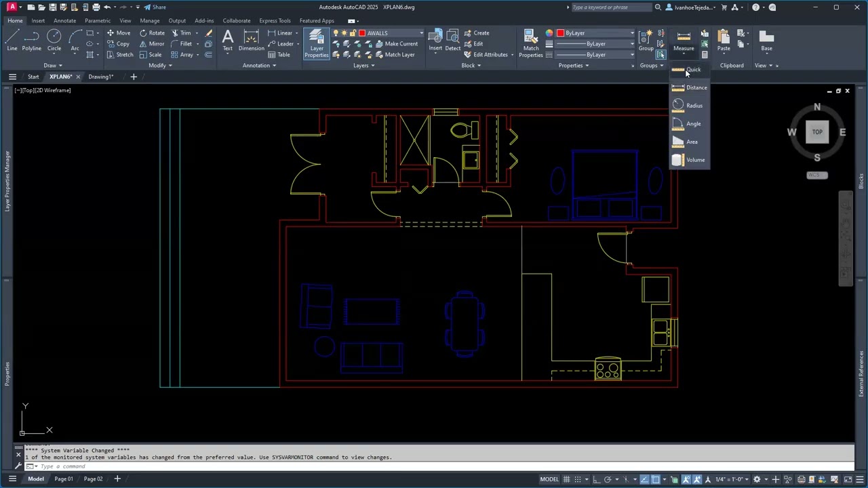Insert a Table annotation
This screenshot has width=868, height=488.
click(x=279, y=55)
